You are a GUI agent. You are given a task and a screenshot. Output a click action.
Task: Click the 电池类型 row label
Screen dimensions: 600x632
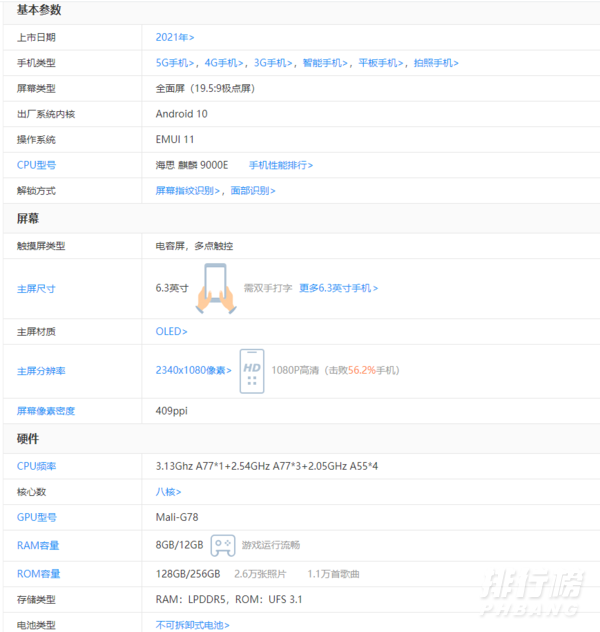[36, 626]
